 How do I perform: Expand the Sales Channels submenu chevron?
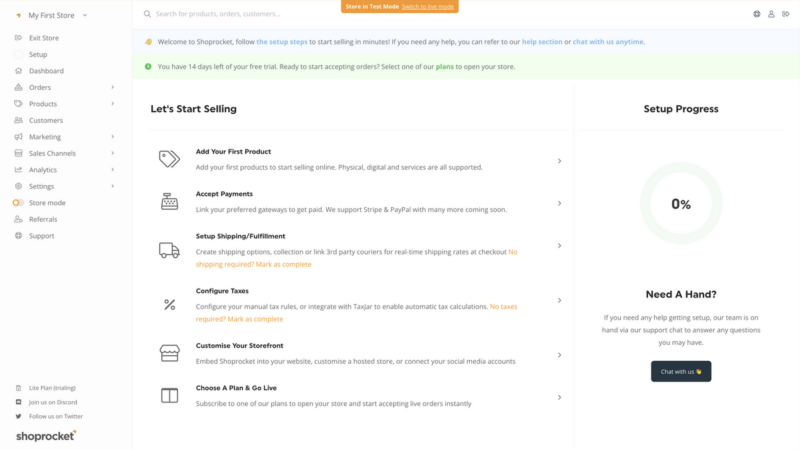(112, 153)
